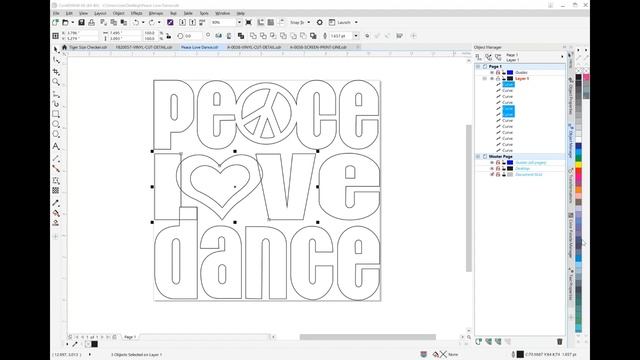Open the Effects menu
Screen dimensions: 640x360
point(136,13)
